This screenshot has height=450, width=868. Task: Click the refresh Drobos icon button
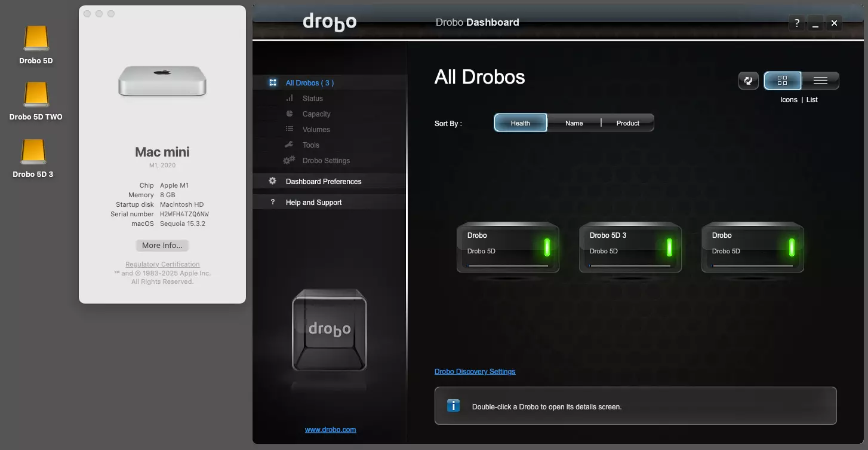tap(749, 81)
